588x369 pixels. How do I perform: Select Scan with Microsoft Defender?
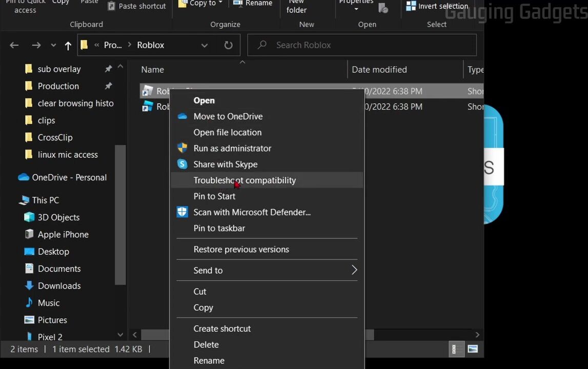pos(267,212)
